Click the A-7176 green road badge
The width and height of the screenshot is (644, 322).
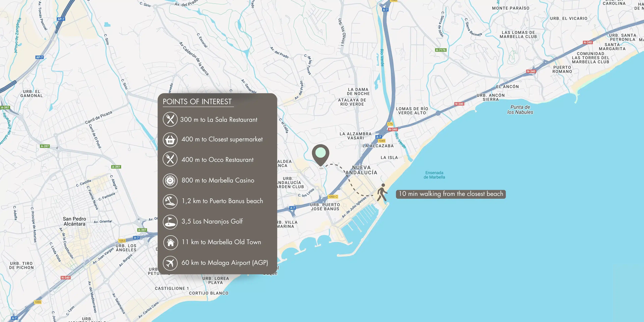point(441,50)
